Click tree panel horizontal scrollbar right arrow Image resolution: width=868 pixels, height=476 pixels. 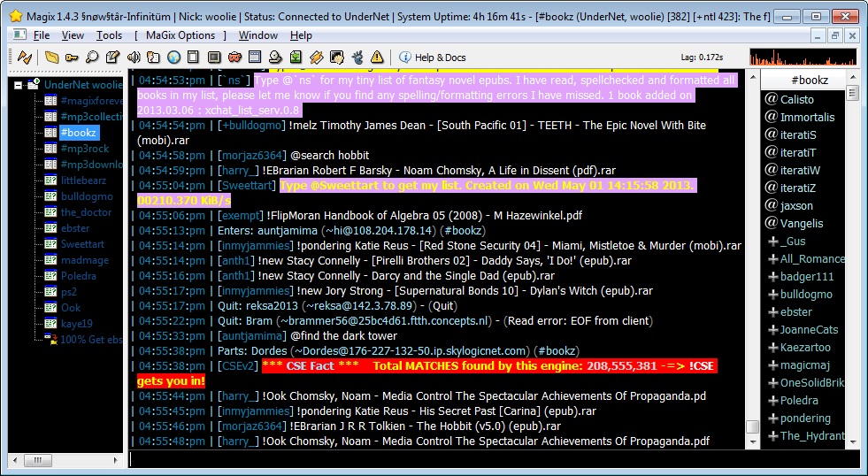(x=115, y=460)
